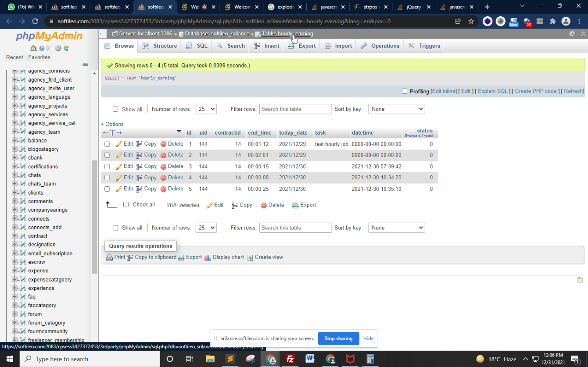Open the top Sort by key dropdown
The image size is (588, 367).
(x=396, y=109)
